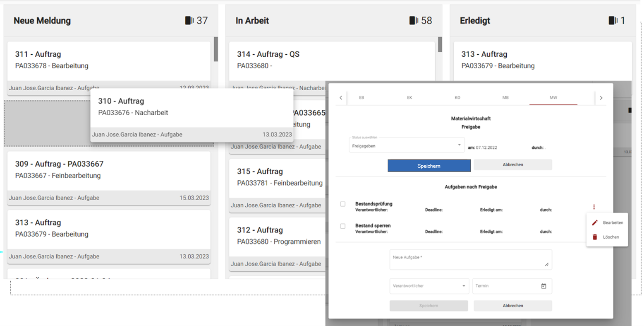The height and width of the screenshot is (326, 644).
Task: Check the Bestand sperren task checkbox
Action: (343, 226)
